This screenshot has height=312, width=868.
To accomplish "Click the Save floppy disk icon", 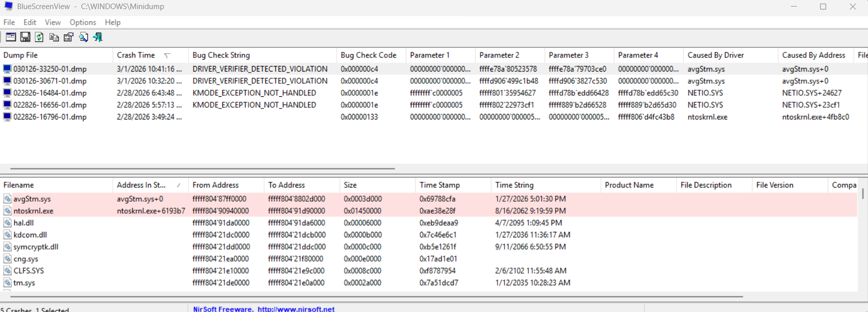I will tap(25, 37).
